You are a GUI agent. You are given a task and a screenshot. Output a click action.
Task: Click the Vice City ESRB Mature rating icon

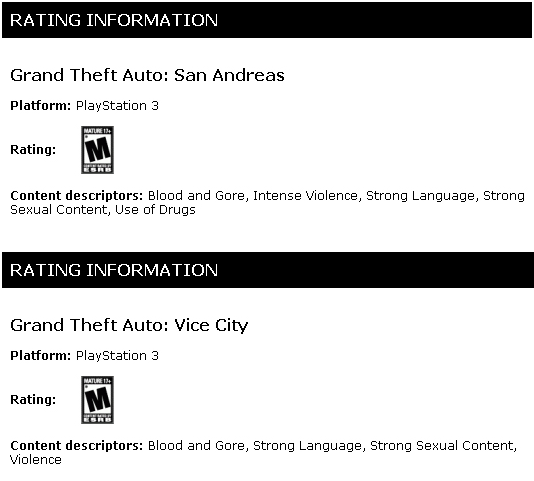(x=97, y=400)
